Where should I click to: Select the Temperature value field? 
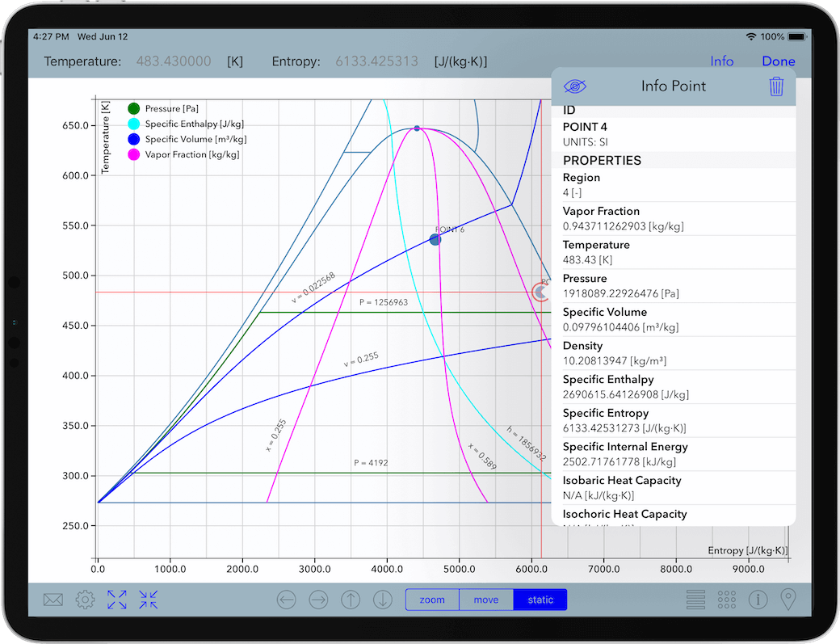click(x=174, y=61)
